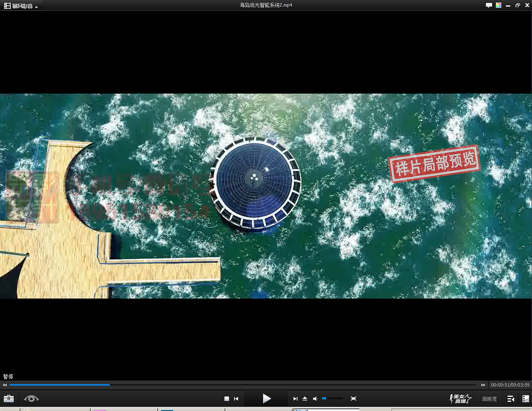The height and width of the screenshot is (411, 532).
Task: Stop the video playback
Action: point(227,399)
